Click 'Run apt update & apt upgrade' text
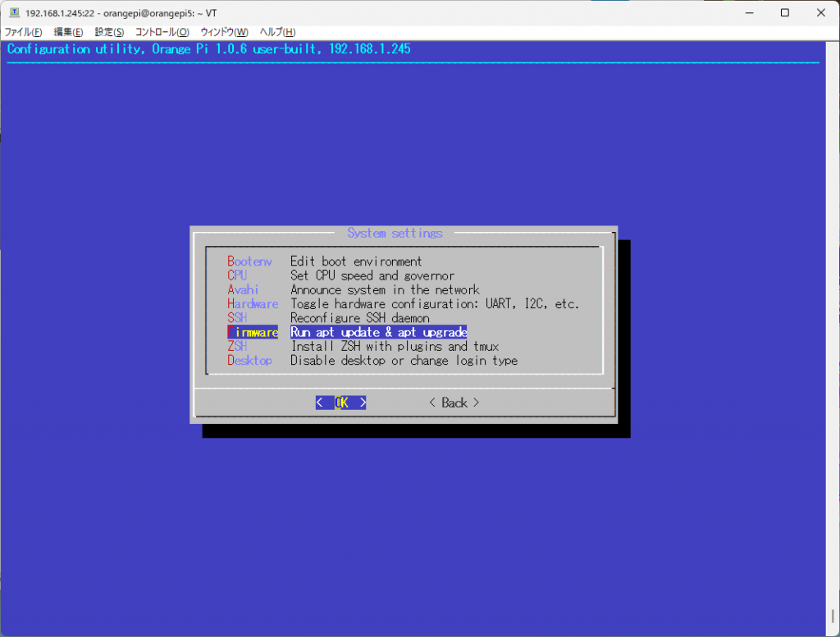Image resolution: width=840 pixels, height=637 pixels. [x=379, y=332]
